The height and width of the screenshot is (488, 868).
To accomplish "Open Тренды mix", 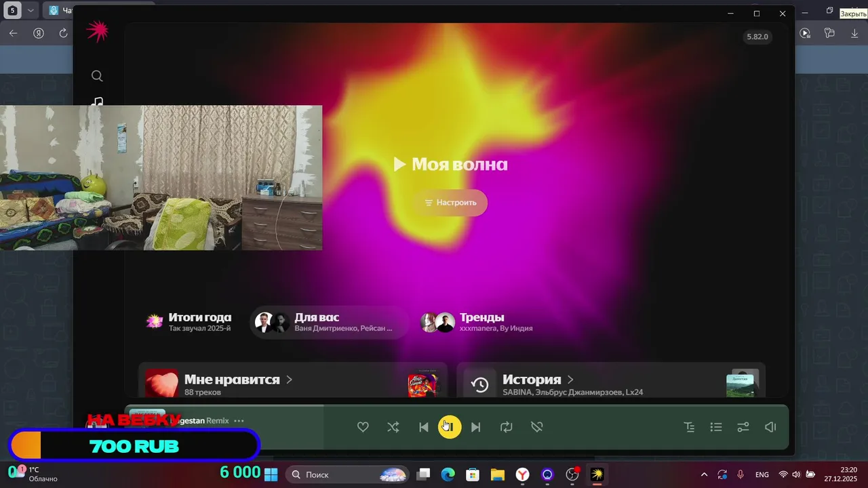I will click(x=477, y=322).
